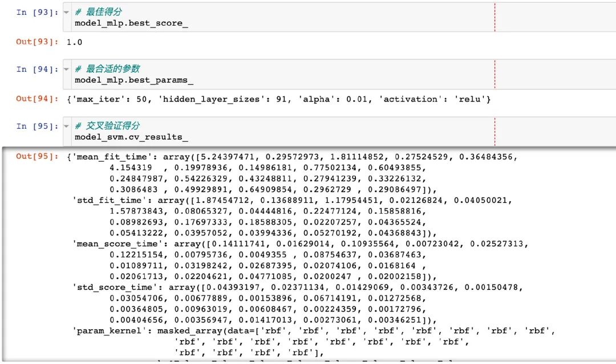Click into code line model_svm.cv_results_
Viewport: 616px width, 364px height.
(x=131, y=137)
